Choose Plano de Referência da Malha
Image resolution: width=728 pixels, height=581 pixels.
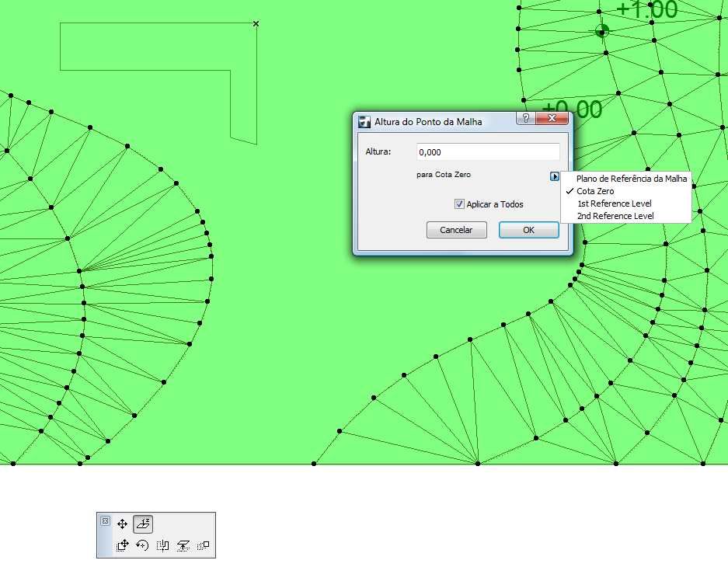(626, 179)
